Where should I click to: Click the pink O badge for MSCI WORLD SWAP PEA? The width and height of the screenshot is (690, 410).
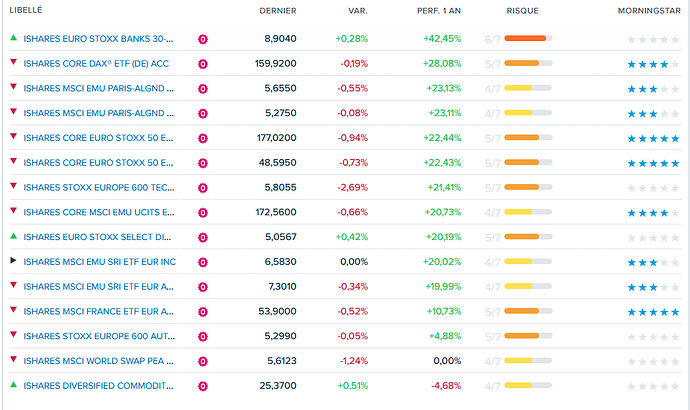tap(202, 361)
